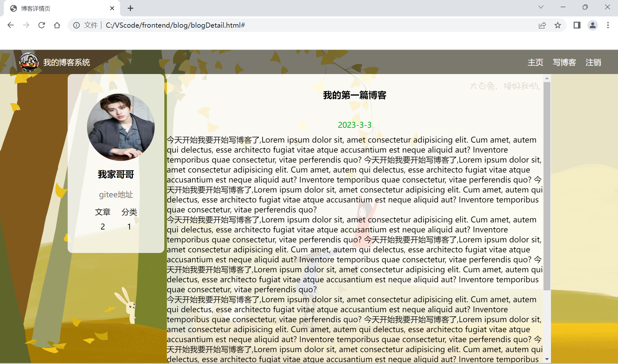Open a new tab with plus button
The image size is (618, 364).
click(x=130, y=8)
